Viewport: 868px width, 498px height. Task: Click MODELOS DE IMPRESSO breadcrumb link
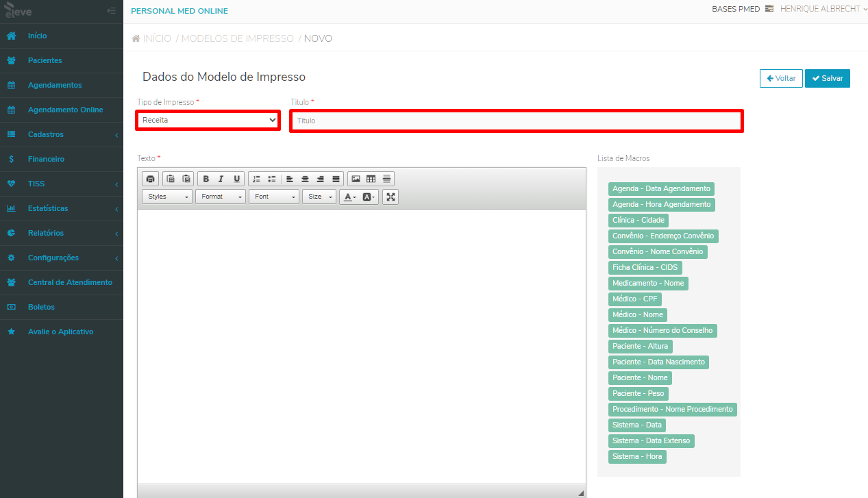(x=237, y=39)
